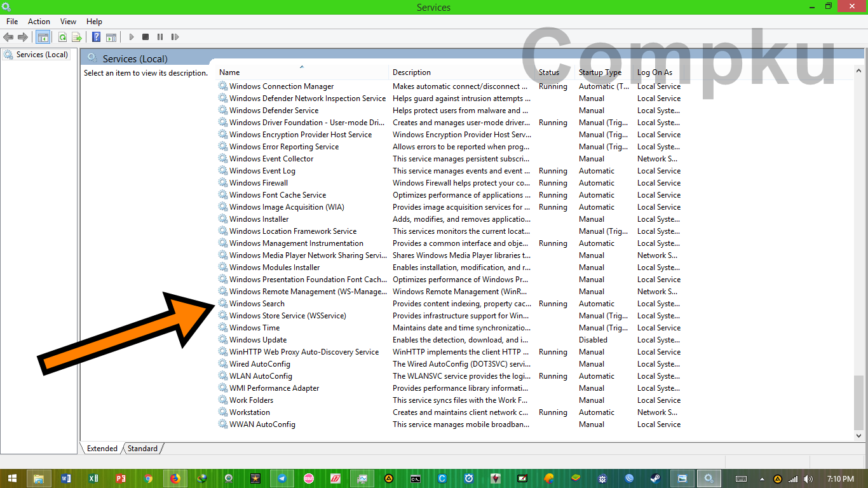Select Windows Connection Manager service
The height and width of the screenshot is (488, 868).
point(281,86)
